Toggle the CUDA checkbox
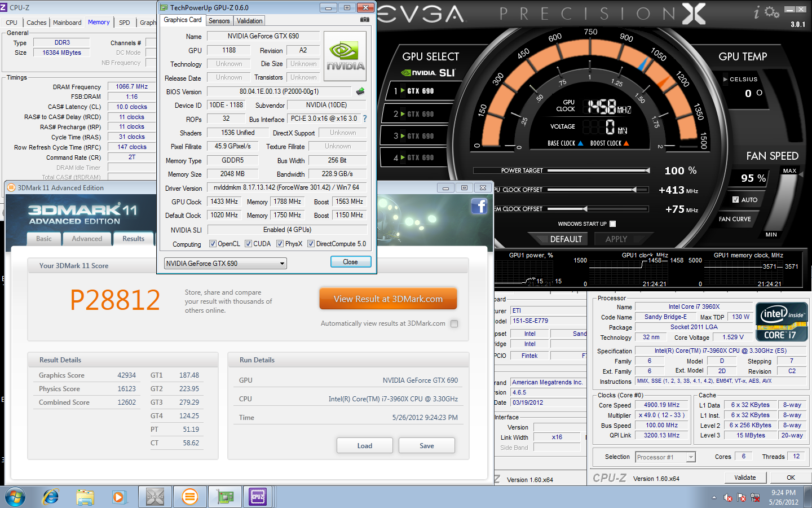This screenshot has width=812, height=508. pyautogui.click(x=248, y=244)
